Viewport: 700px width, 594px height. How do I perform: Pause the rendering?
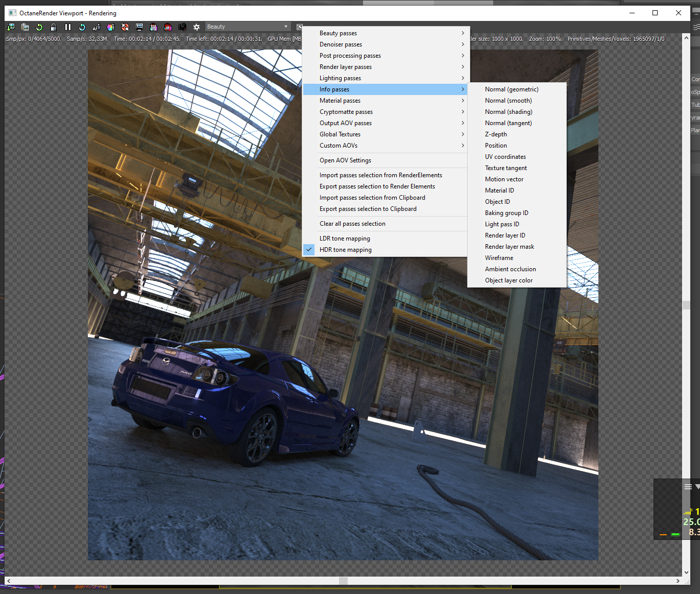click(68, 27)
